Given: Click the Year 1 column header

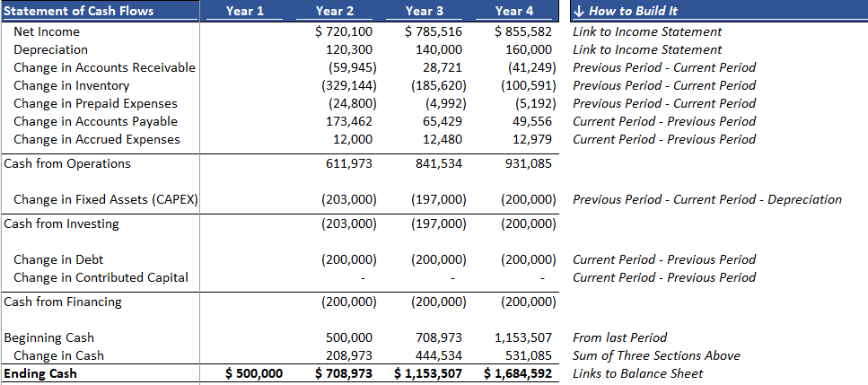Looking at the screenshot, I should (x=245, y=11).
